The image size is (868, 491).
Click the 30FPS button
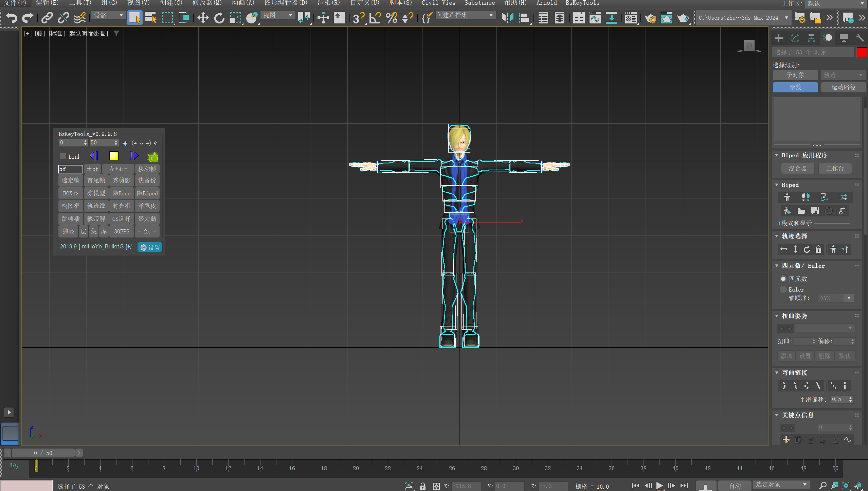(122, 231)
